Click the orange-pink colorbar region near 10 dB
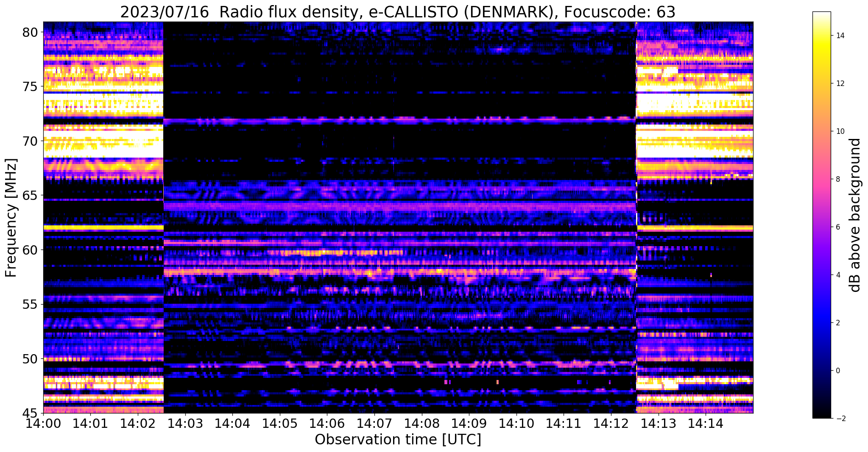The image size is (868, 452). coord(821,131)
